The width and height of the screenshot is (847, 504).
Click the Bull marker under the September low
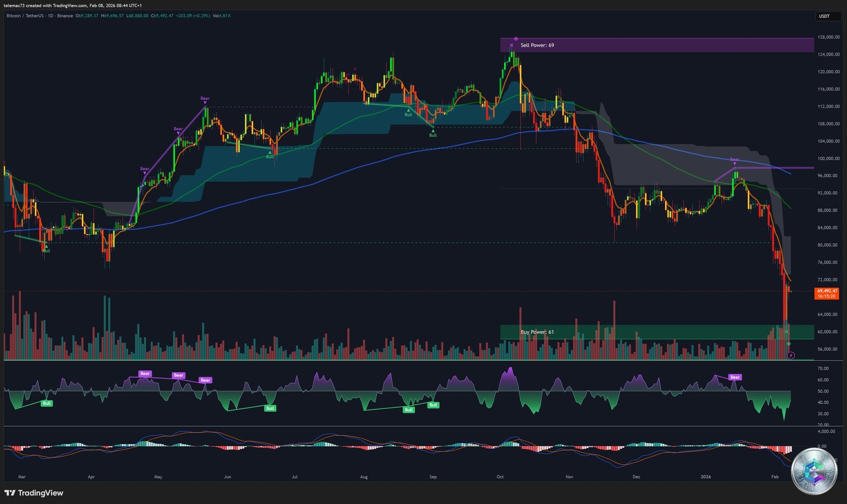pyautogui.click(x=433, y=134)
